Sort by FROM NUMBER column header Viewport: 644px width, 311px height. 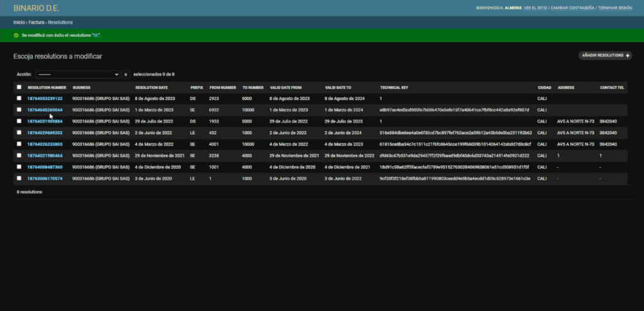point(223,88)
